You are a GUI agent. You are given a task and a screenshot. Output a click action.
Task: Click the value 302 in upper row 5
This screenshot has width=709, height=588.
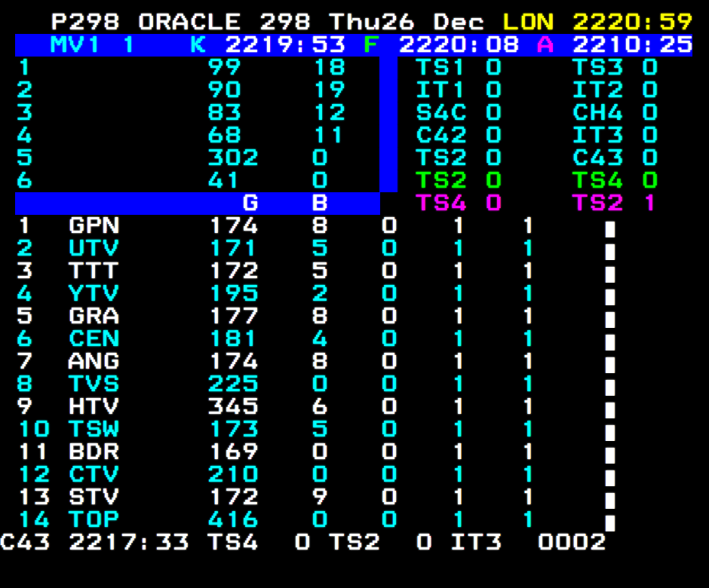pos(233,158)
